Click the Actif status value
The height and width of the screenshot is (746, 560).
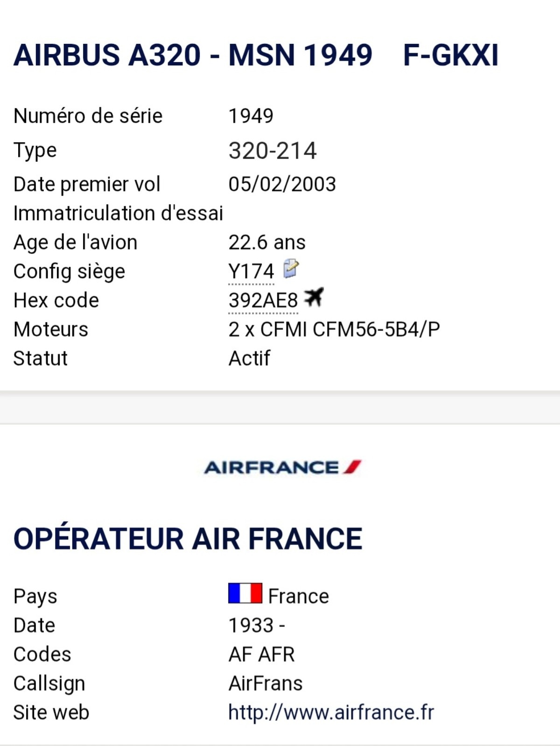249,359
